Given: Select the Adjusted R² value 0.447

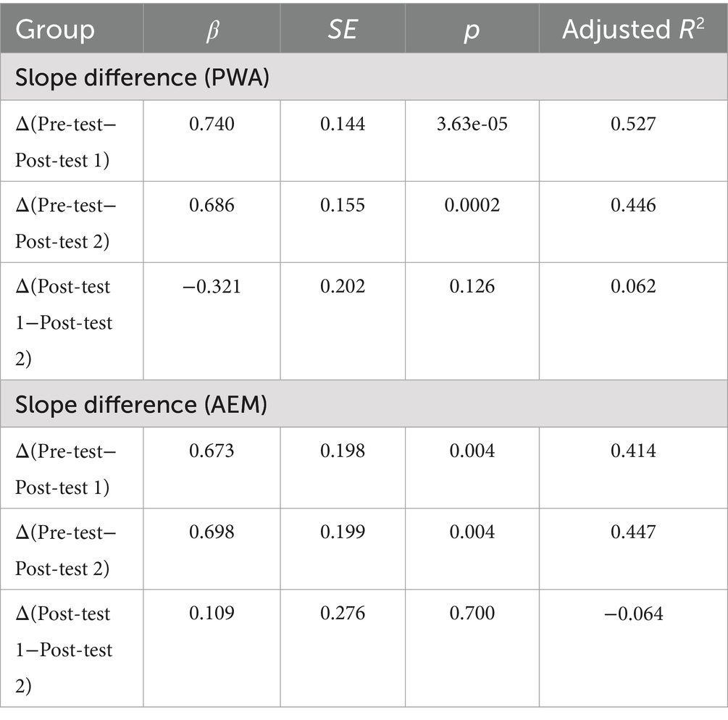Looking at the screenshot, I should click(x=633, y=532).
